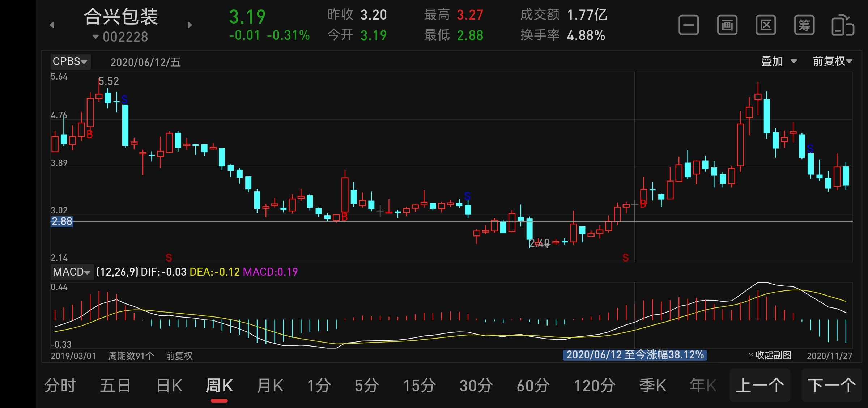The width and height of the screenshot is (868, 408).
Task: Switch to the 日K tab
Action: pyautogui.click(x=169, y=386)
